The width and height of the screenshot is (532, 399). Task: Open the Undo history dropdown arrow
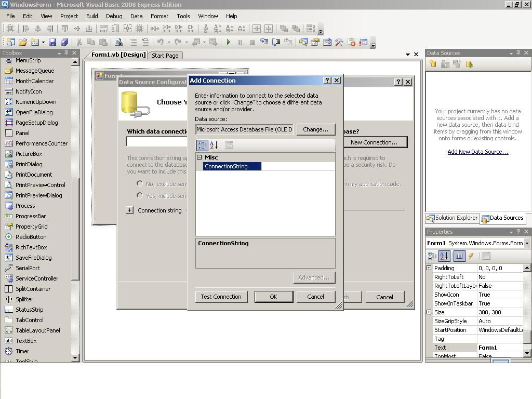point(169,43)
